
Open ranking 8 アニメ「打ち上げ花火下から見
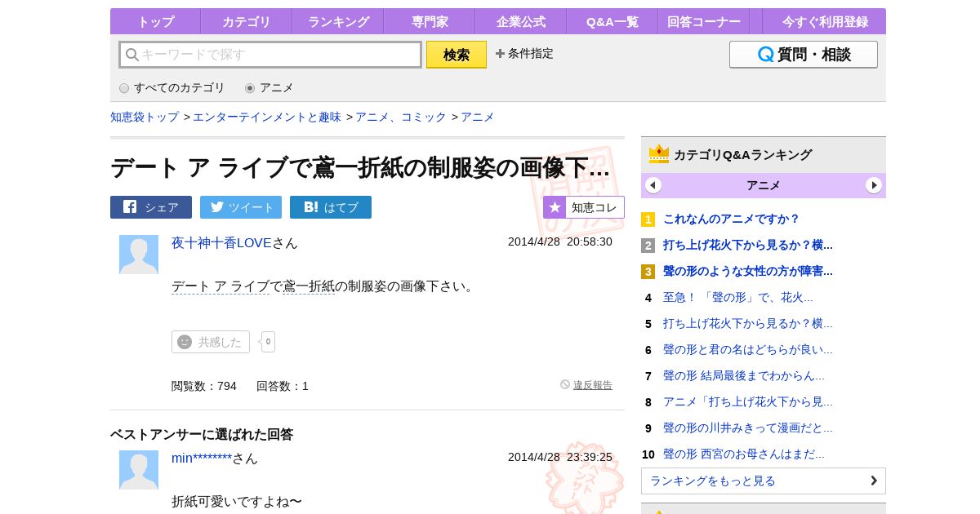[748, 401]
